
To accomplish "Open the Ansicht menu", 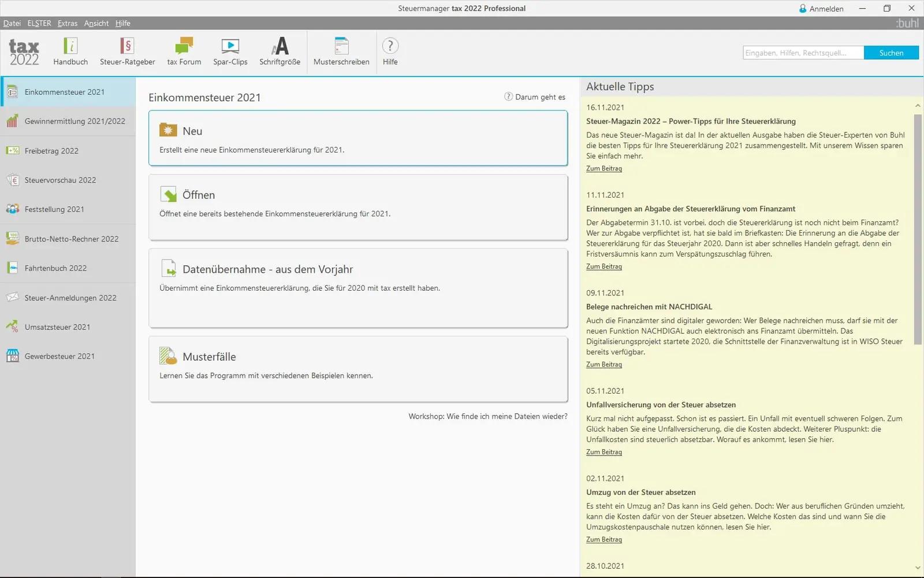I will click(96, 23).
